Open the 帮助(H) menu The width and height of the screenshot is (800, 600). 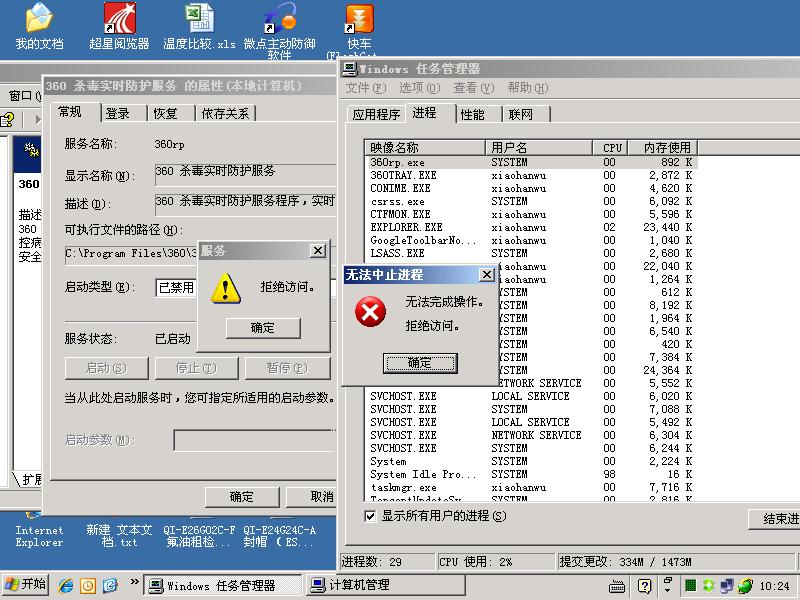pos(528,88)
